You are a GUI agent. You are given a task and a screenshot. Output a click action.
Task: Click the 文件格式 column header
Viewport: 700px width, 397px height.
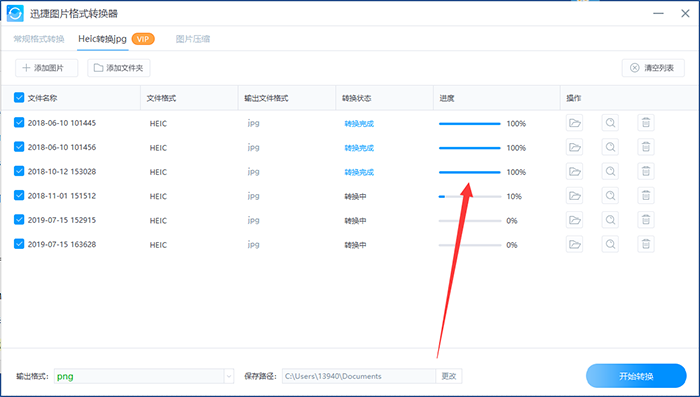tap(161, 98)
